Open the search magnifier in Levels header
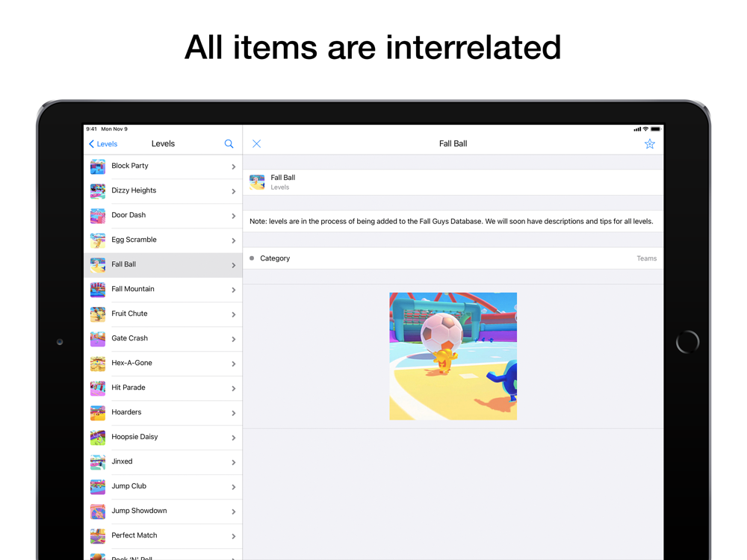747x560 pixels. point(229,144)
